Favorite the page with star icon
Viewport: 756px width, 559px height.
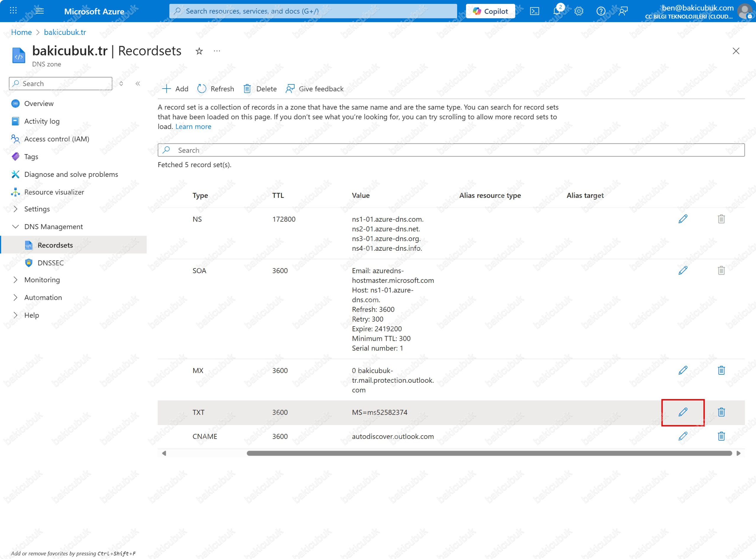[199, 51]
